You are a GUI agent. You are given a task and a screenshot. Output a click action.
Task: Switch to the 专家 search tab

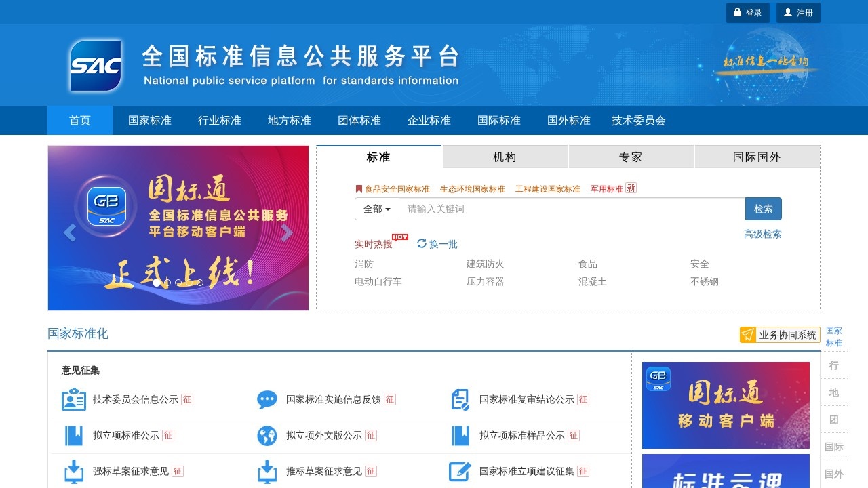click(631, 157)
